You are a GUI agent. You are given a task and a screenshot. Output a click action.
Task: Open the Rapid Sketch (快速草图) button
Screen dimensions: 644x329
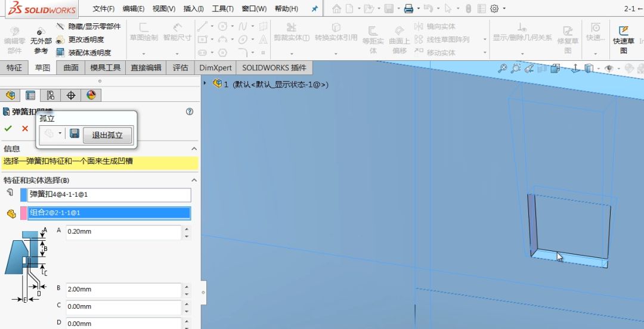point(624,39)
